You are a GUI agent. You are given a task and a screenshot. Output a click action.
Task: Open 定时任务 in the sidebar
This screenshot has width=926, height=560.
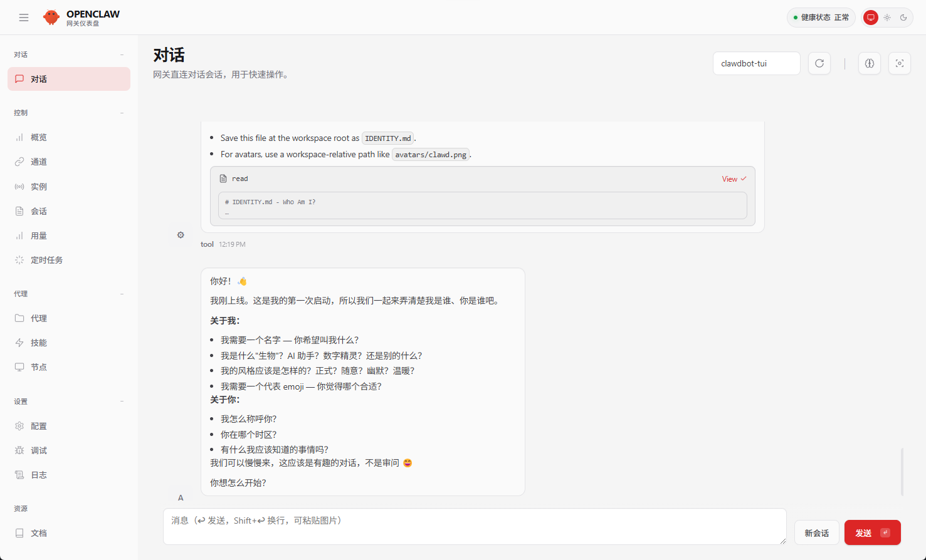[x=46, y=260]
